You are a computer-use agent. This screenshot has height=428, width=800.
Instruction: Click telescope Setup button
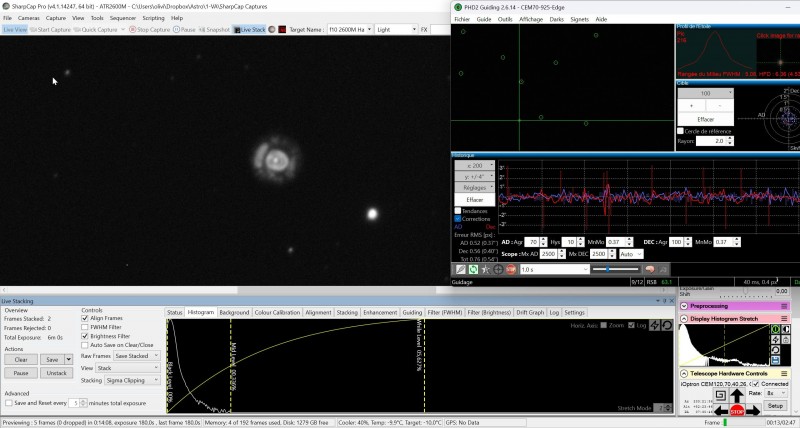(775, 406)
